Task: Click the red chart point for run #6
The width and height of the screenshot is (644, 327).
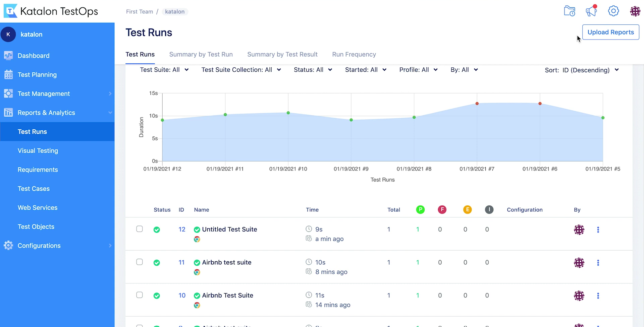Action: point(540,104)
